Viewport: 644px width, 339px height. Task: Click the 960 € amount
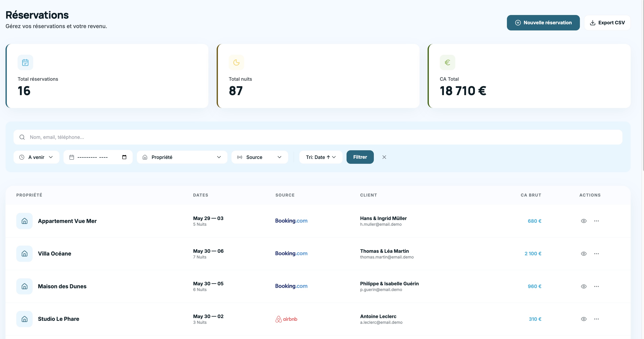point(534,287)
